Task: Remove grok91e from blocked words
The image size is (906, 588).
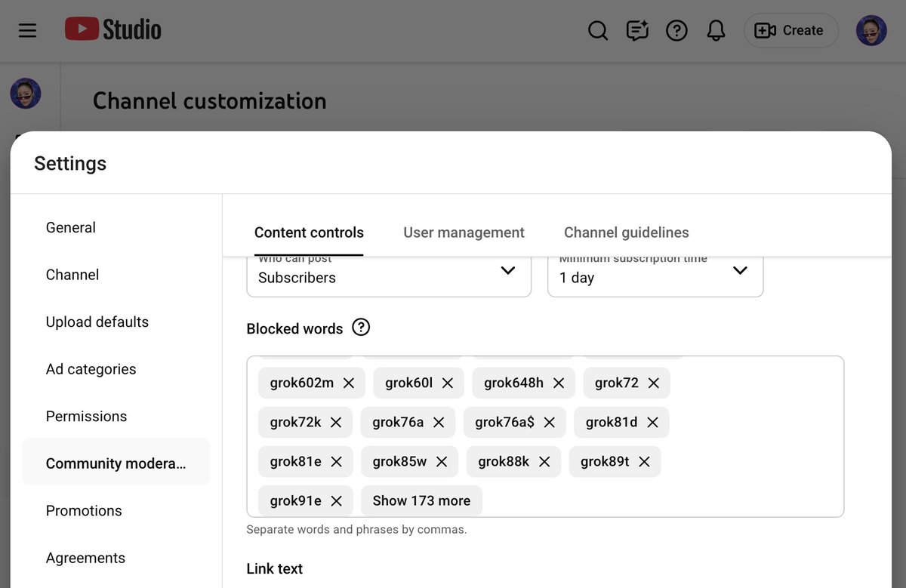Action: (337, 500)
